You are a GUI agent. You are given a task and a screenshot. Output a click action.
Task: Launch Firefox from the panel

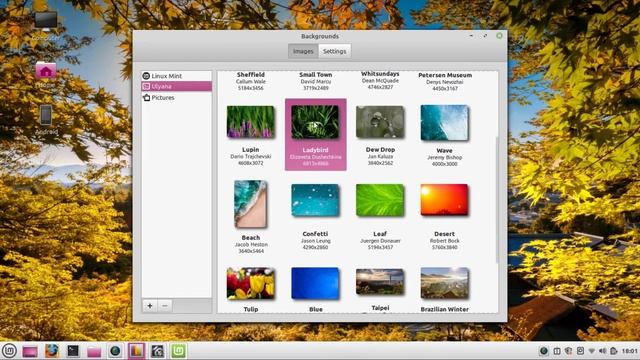pos(51,351)
